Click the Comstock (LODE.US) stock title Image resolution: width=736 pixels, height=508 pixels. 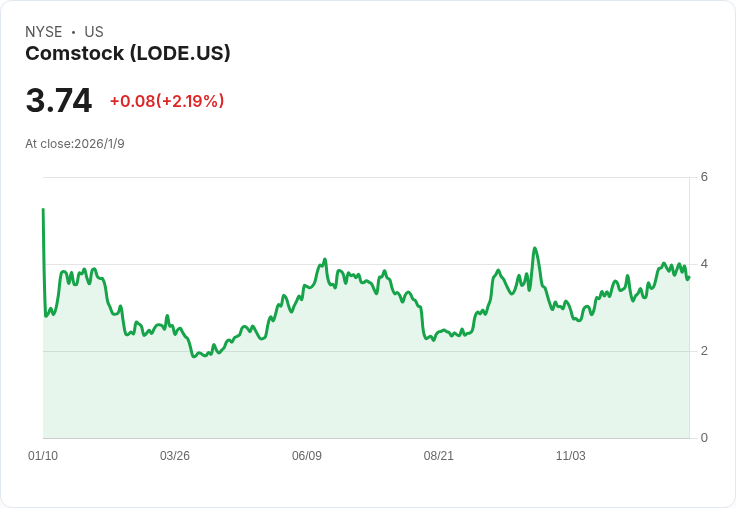coord(128,54)
